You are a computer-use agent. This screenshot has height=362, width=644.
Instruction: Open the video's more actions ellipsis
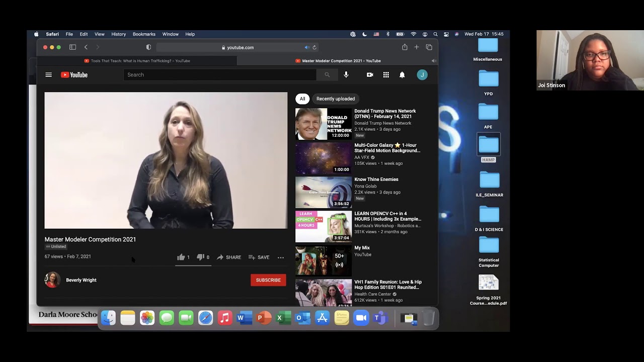click(x=281, y=257)
